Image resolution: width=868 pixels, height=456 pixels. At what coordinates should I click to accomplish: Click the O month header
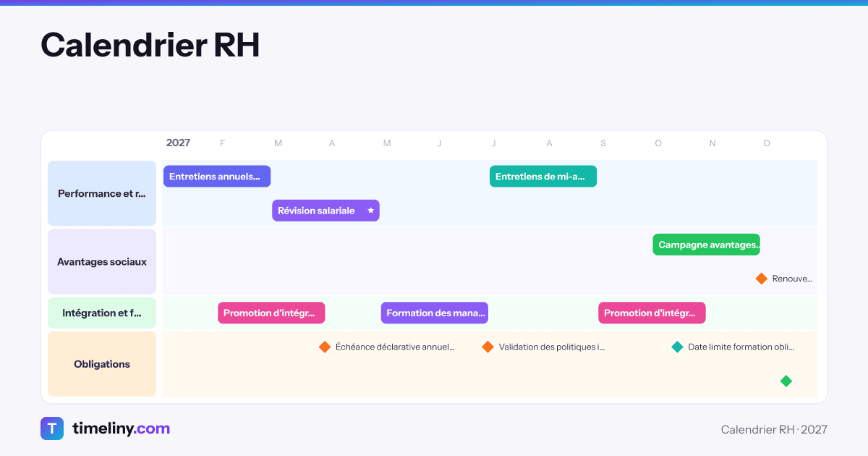coord(658,143)
